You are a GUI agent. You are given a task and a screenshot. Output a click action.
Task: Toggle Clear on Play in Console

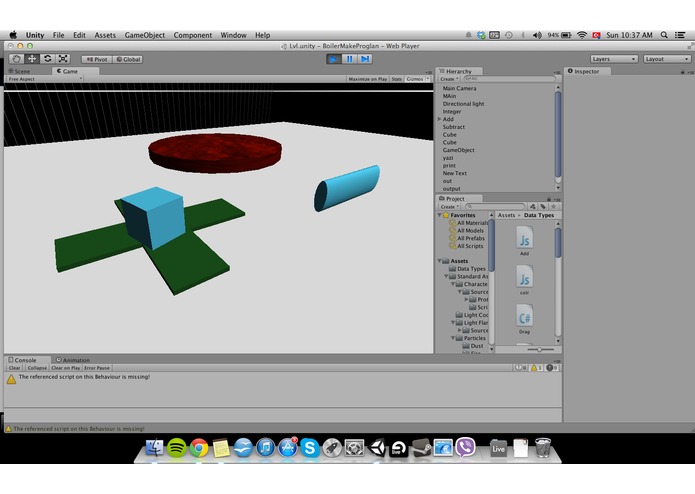pyautogui.click(x=66, y=368)
